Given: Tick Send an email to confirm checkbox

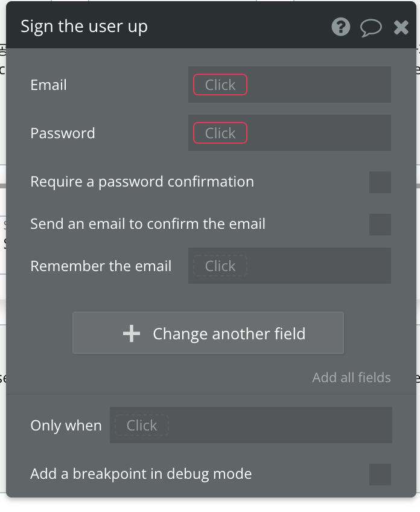Looking at the screenshot, I should tap(380, 225).
